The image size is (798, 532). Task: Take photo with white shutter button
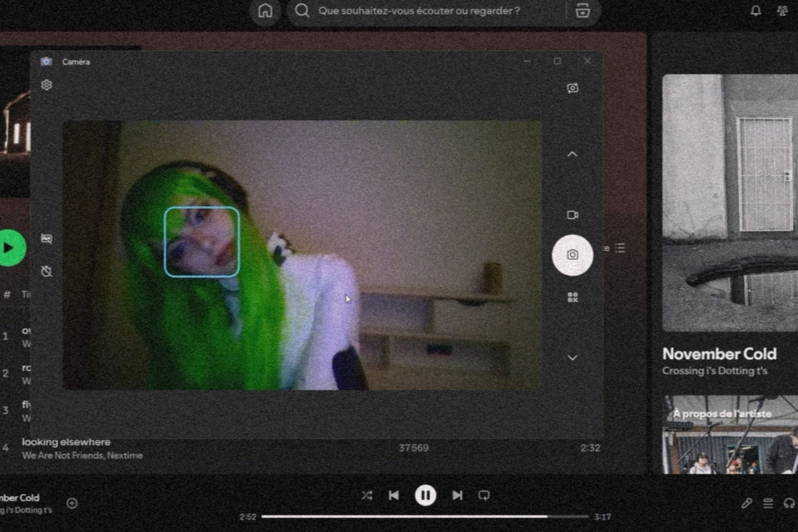pyautogui.click(x=572, y=255)
